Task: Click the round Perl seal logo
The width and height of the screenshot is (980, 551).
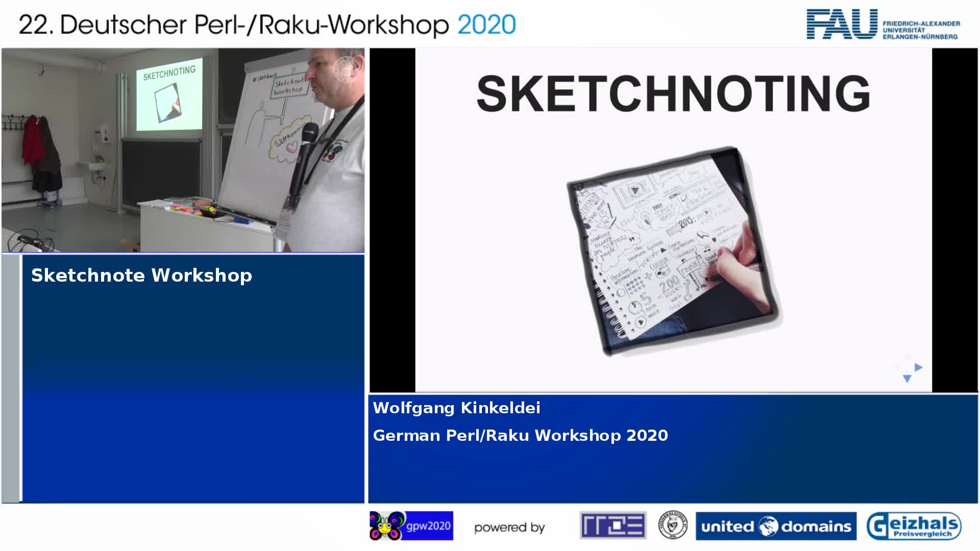Action: click(672, 525)
